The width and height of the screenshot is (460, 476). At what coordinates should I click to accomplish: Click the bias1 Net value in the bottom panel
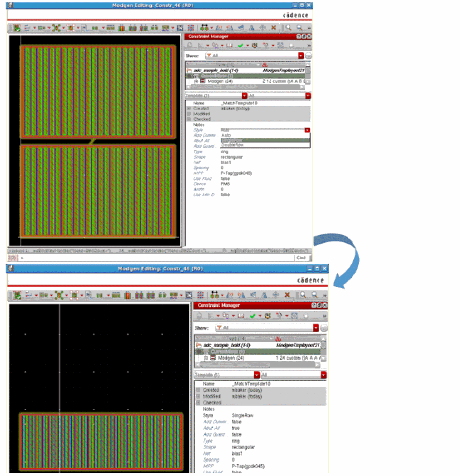click(x=237, y=453)
